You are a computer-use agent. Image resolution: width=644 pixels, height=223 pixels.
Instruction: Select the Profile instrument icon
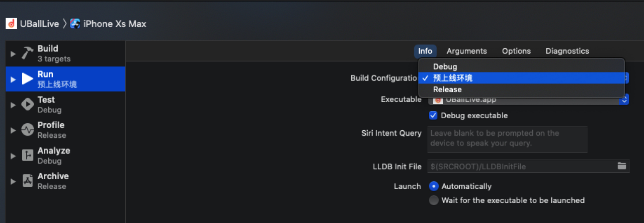point(27,130)
